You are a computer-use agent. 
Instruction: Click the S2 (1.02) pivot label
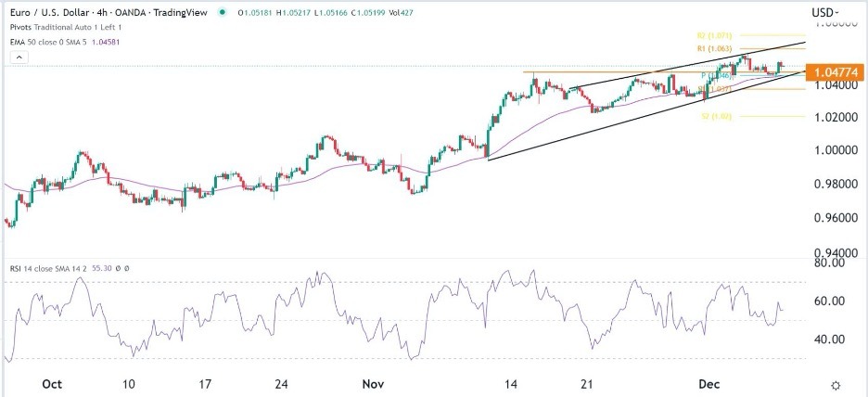pyautogui.click(x=716, y=117)
